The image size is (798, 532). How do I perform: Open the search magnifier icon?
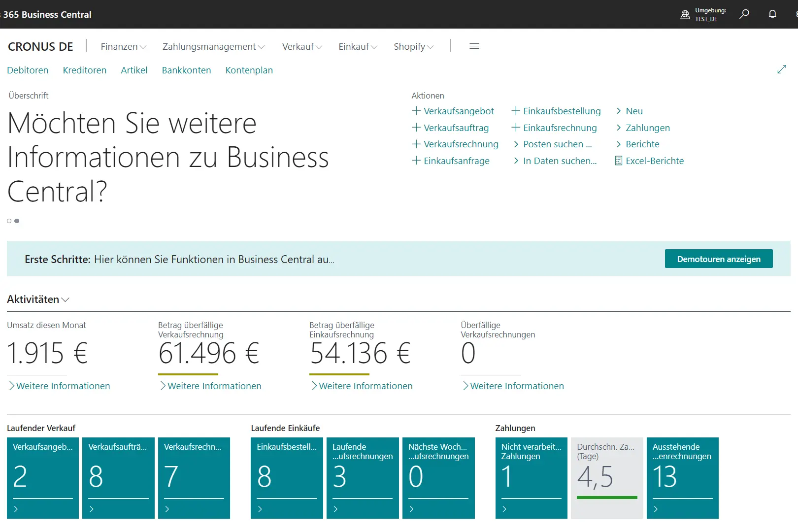(x=744, y=14)
